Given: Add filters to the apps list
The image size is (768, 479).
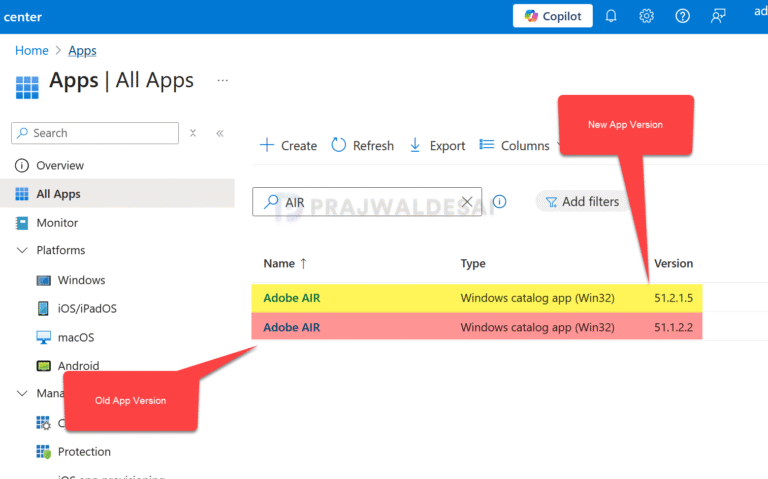Looking at the screenshot, I should 582,202.
